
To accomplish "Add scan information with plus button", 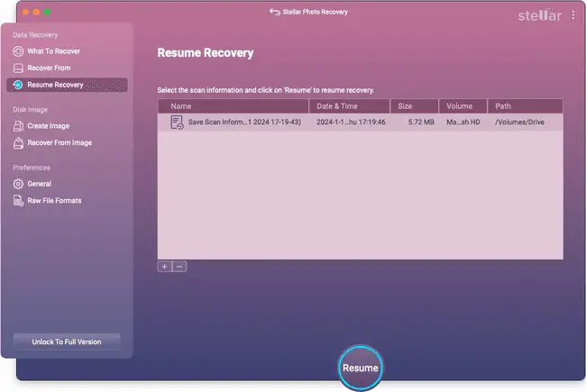I will pos(164,267).
